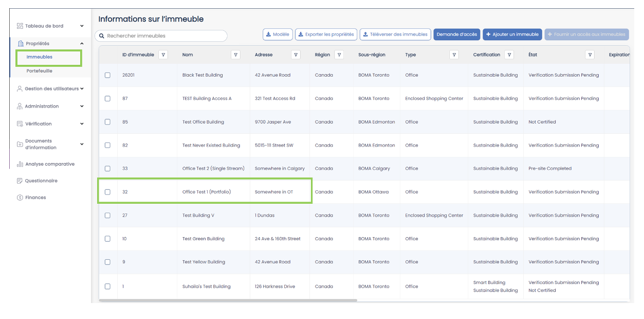This screenshot has width=644, height=319.
Task: Click the Gestion des utilisateurs user icon
Action: 20,88
